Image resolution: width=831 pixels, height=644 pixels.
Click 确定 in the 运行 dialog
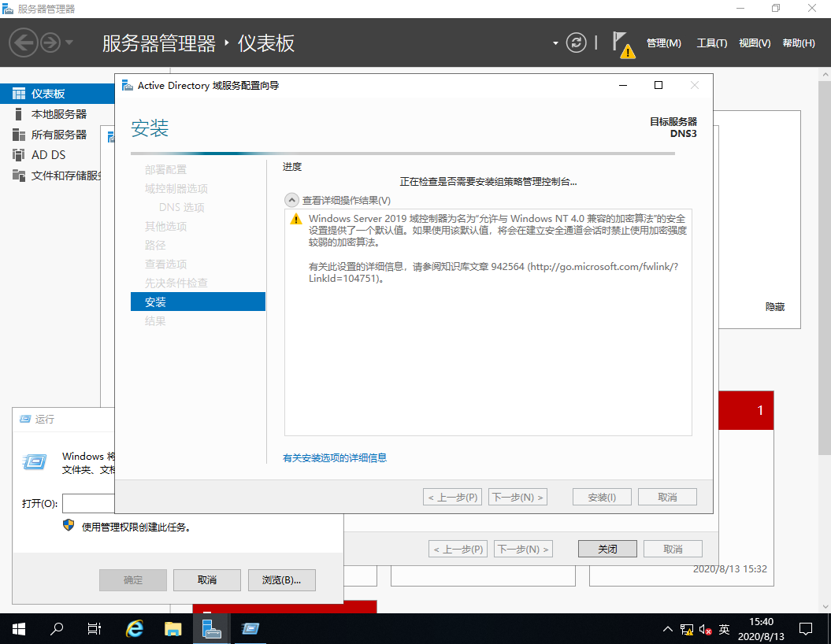point(133,580)
